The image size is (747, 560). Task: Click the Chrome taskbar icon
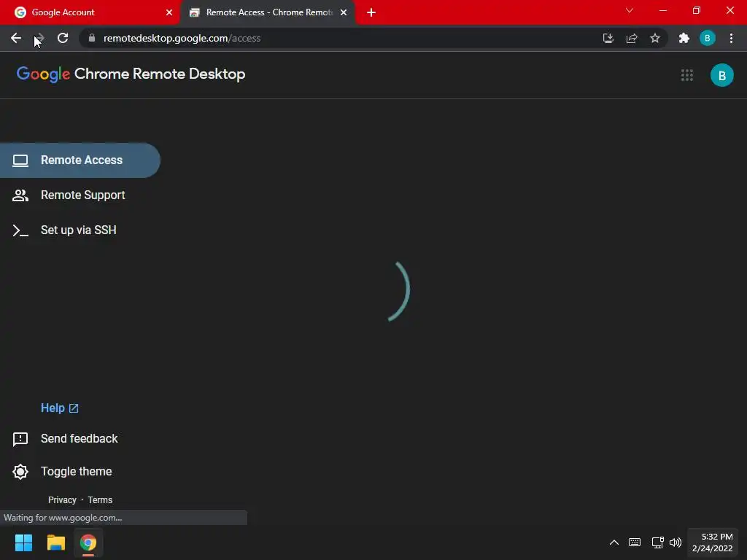coord(88,542)
